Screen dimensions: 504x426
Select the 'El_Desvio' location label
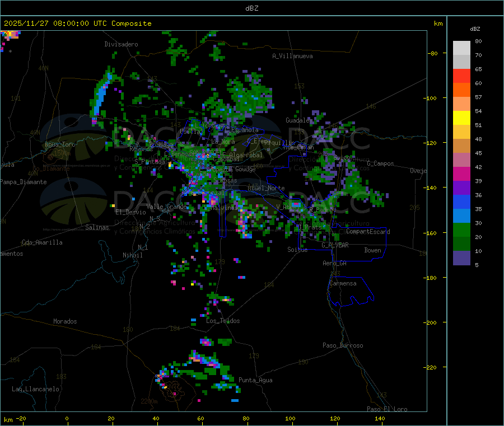[130, 212]
